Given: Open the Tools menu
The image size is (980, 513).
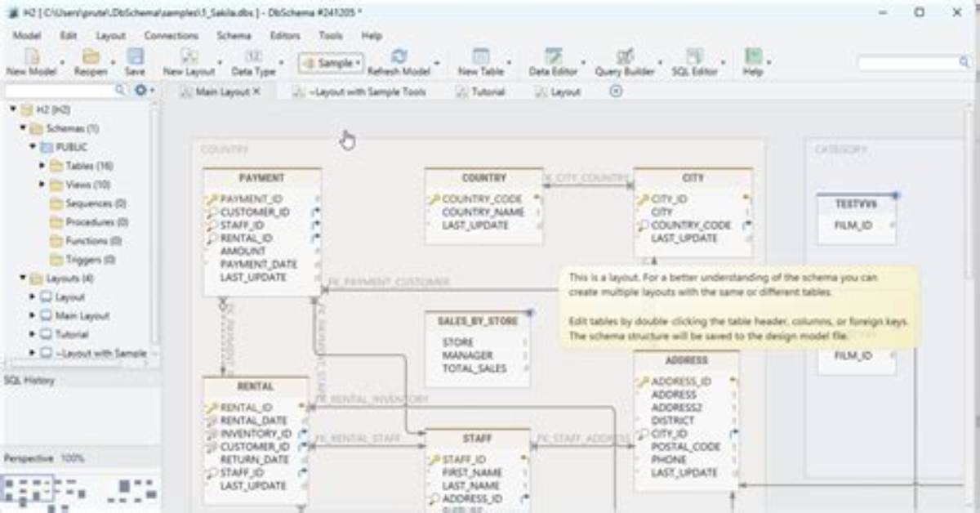Looking at the screenshot, I should tap(331, 36).
